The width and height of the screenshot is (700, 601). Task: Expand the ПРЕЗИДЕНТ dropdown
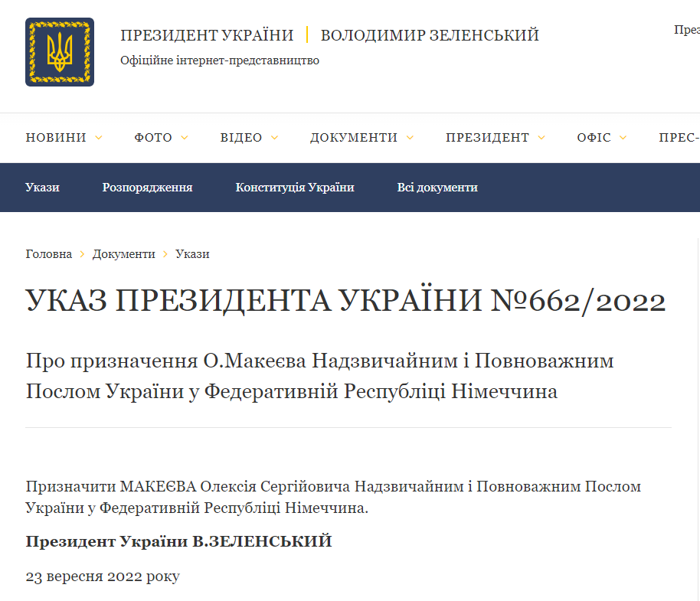[542, 138]
